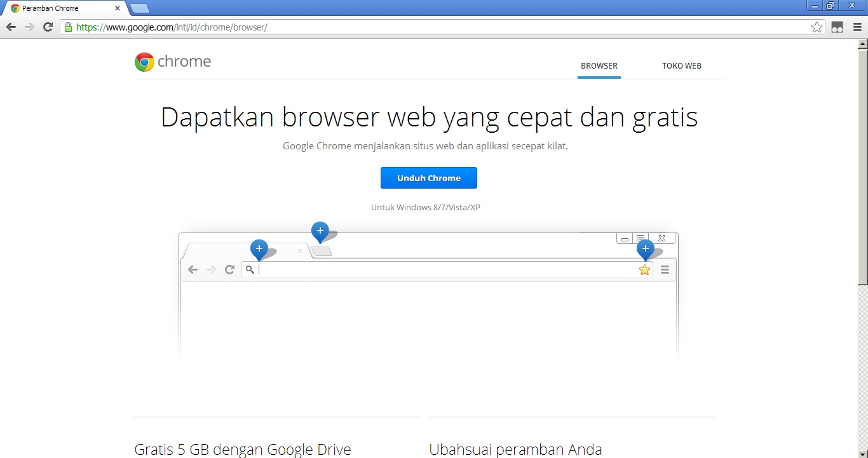Viewport: 868px width, 458px height.
Task: Close the Peramban Chrome tab
Action: coord(118,9)
